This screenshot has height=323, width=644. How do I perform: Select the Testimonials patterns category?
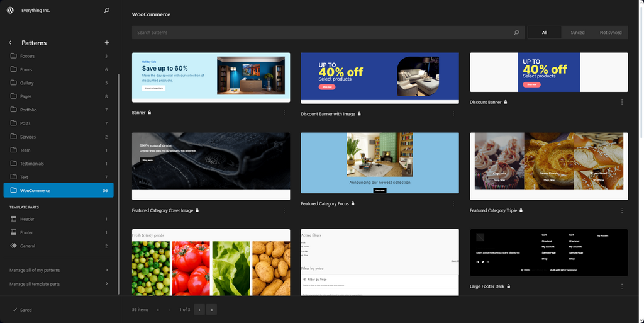click(31, 164)
